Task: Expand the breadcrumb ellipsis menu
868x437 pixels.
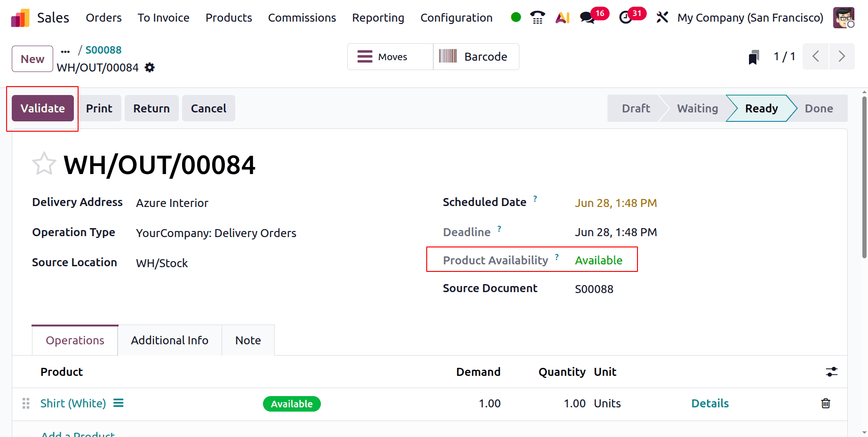Action: [65, 51]
